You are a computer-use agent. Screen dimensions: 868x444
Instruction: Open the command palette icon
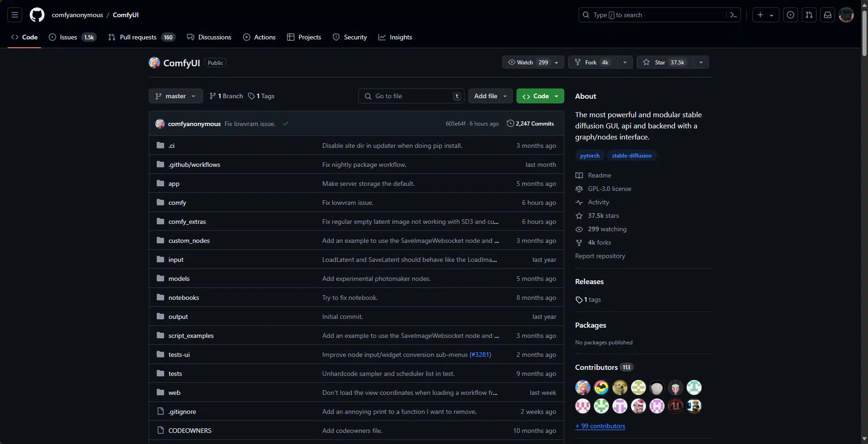pyautogui.click(x=734, y=15)
